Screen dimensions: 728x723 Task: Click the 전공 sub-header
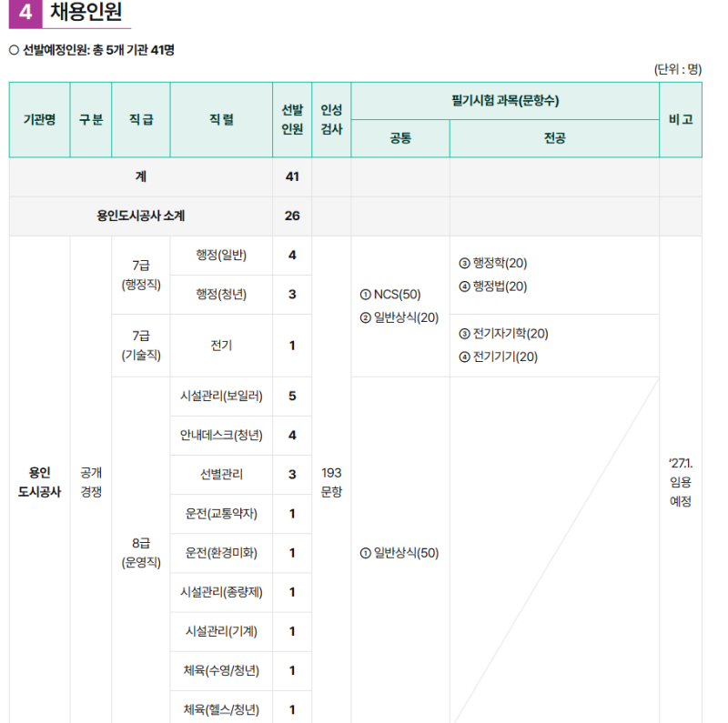point(554,138)
